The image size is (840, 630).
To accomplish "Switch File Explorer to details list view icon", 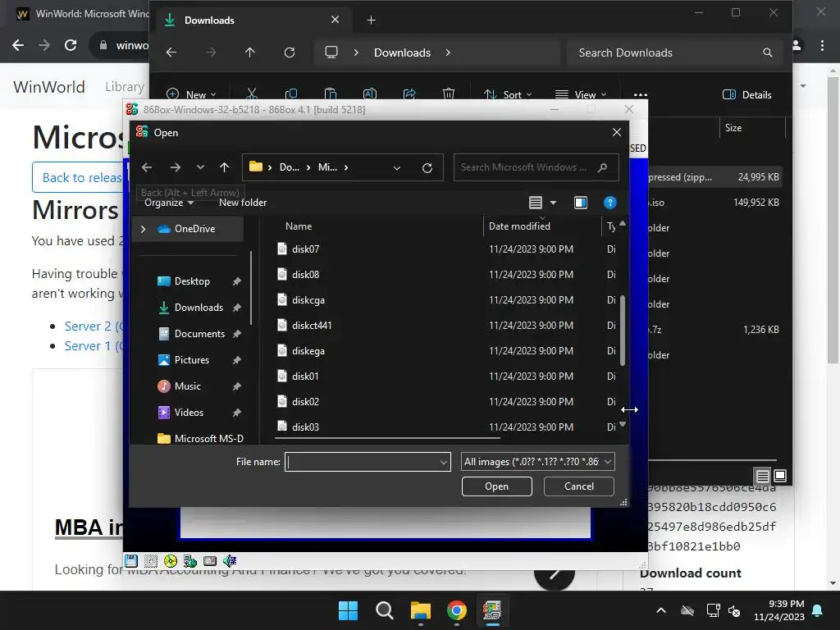I will (762, 476).
